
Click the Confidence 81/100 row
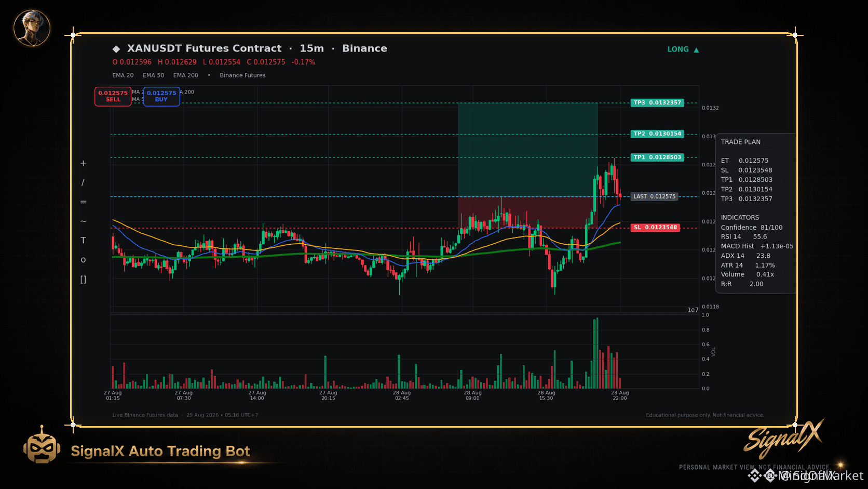point(751,228)
